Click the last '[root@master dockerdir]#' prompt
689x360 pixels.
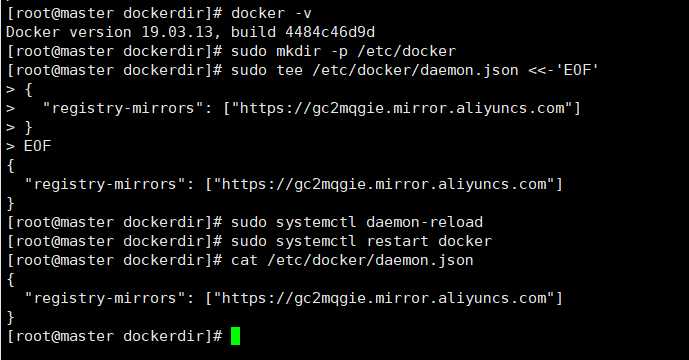tap(114, 336)
